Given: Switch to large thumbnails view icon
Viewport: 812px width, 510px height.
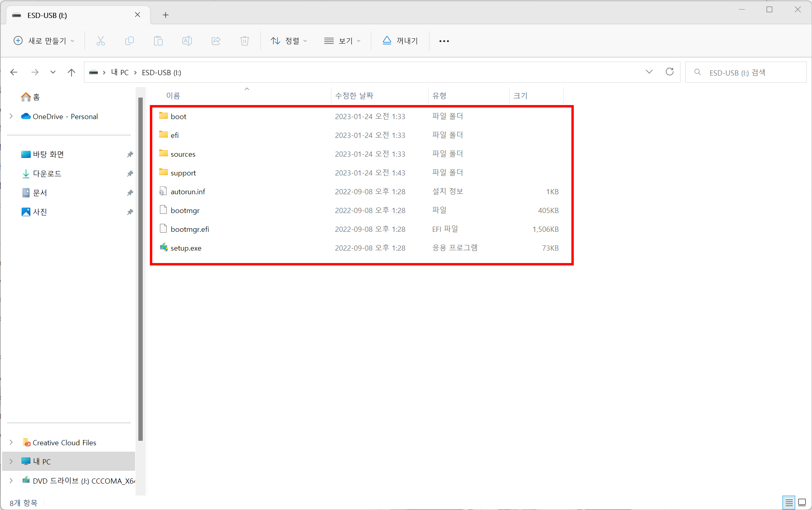Looking at the screenshot, I should (x=802, y=502).
